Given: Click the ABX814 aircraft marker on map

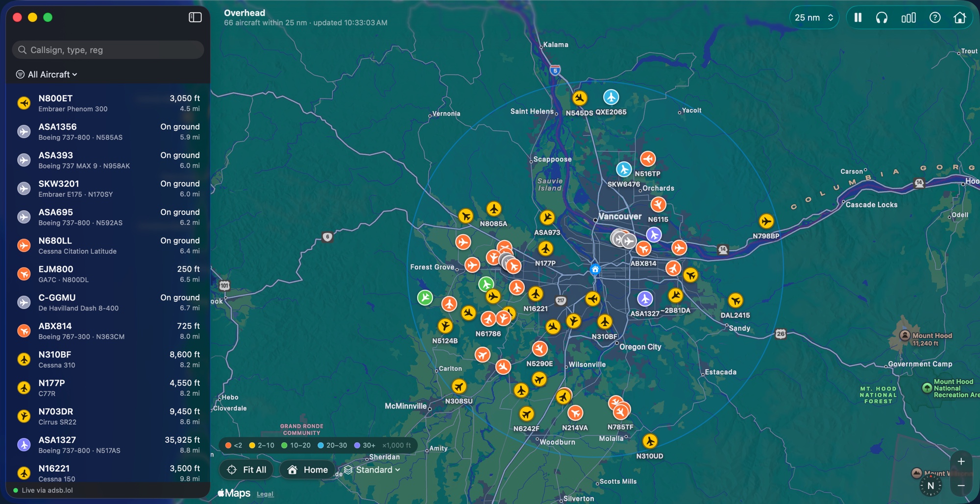Looking at the screenshot, I should click(643, 249).
